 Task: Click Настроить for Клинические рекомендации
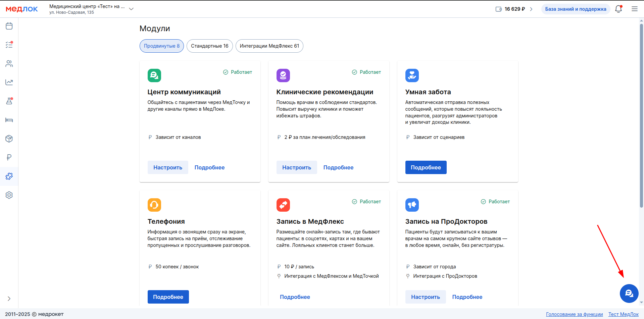[297, 167]
